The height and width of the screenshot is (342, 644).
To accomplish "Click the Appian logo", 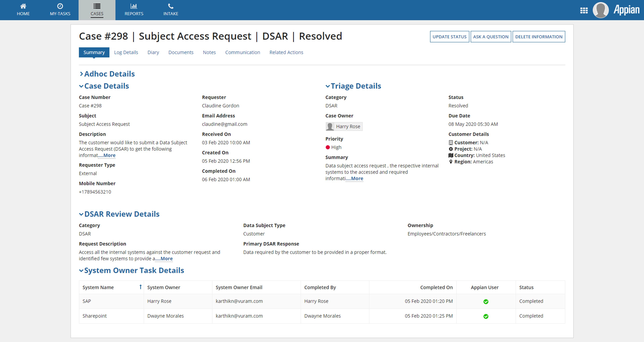I will [x=626, y=10].
